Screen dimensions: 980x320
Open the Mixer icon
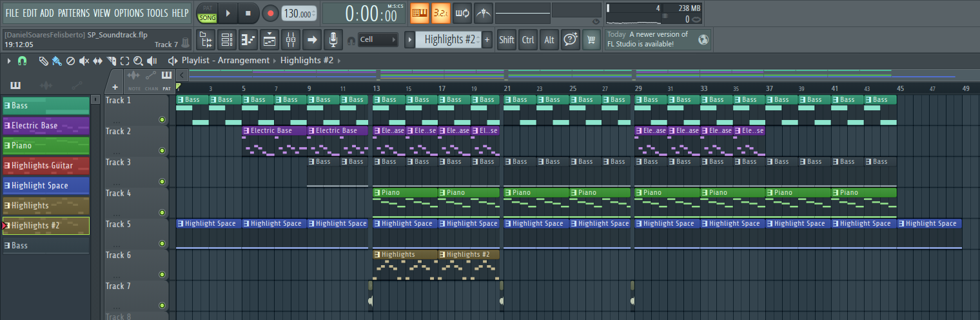tap(291, 40)
